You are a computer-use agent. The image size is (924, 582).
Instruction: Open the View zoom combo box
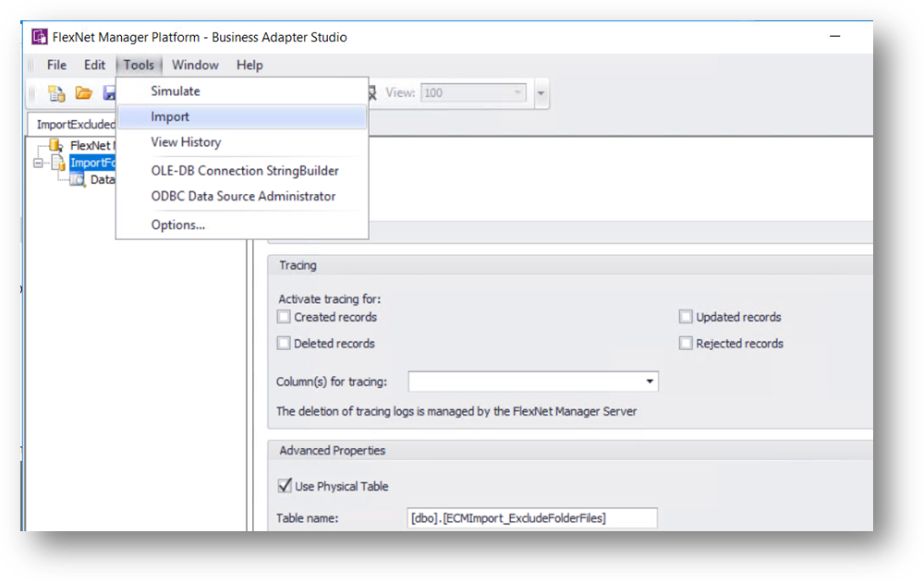coord(473,93)
